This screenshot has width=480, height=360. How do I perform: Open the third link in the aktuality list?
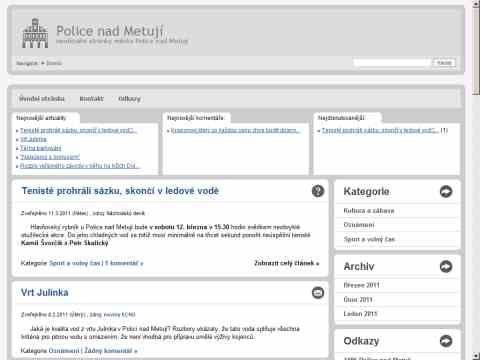pos(41,148)
